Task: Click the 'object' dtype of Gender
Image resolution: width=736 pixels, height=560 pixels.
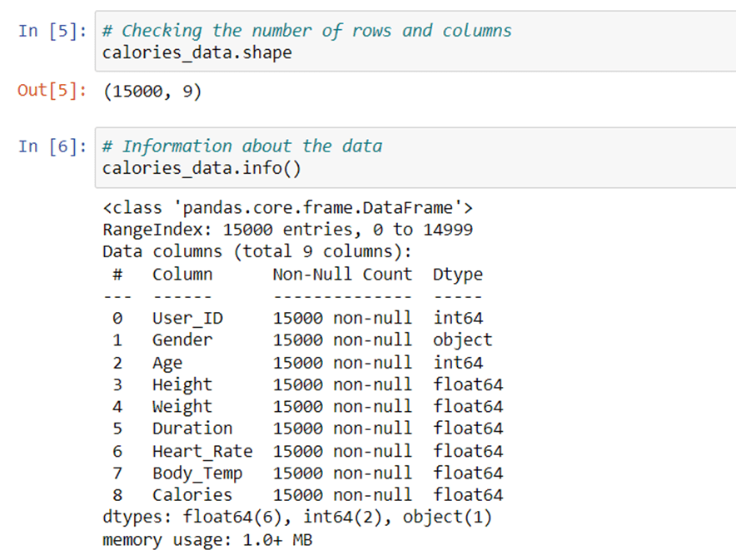Action: pos(463,340)
